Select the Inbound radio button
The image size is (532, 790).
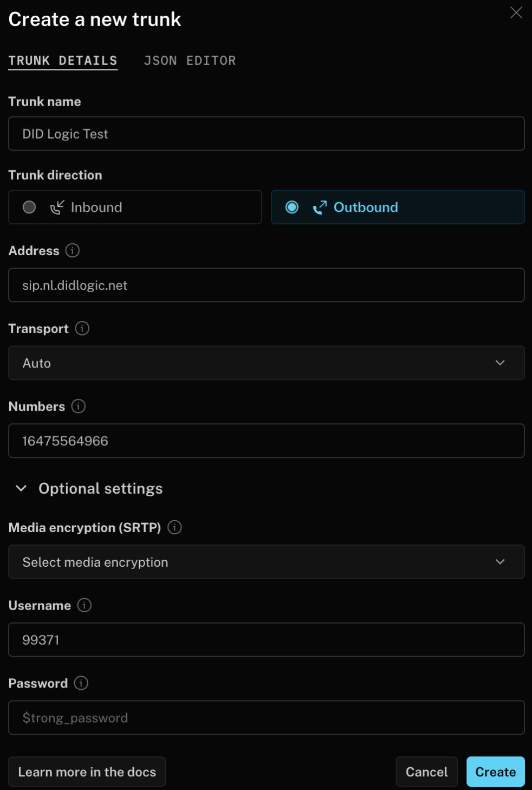(29, 207)
